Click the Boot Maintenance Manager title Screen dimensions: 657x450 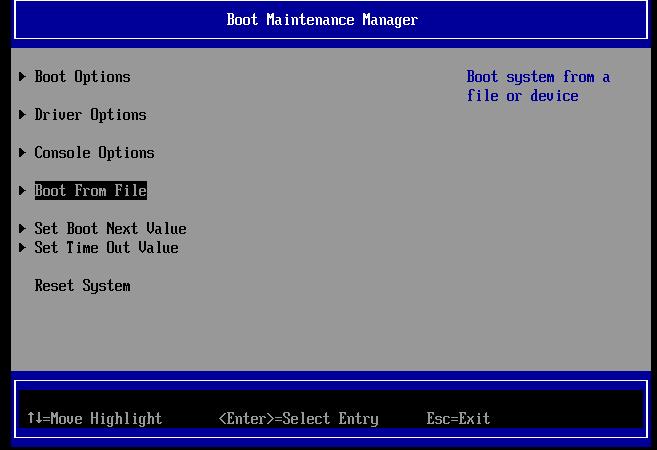322,20
